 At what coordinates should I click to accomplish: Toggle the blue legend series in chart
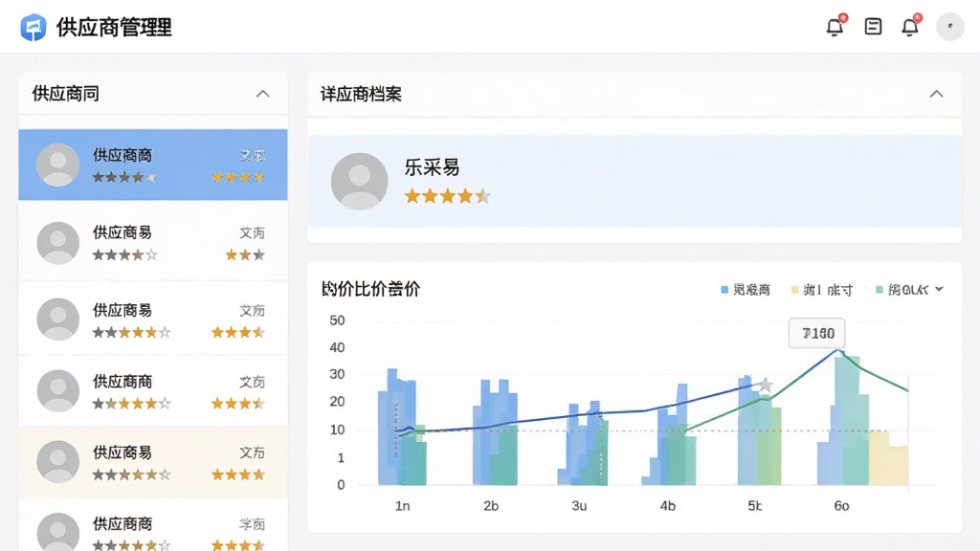pos(746,290)
